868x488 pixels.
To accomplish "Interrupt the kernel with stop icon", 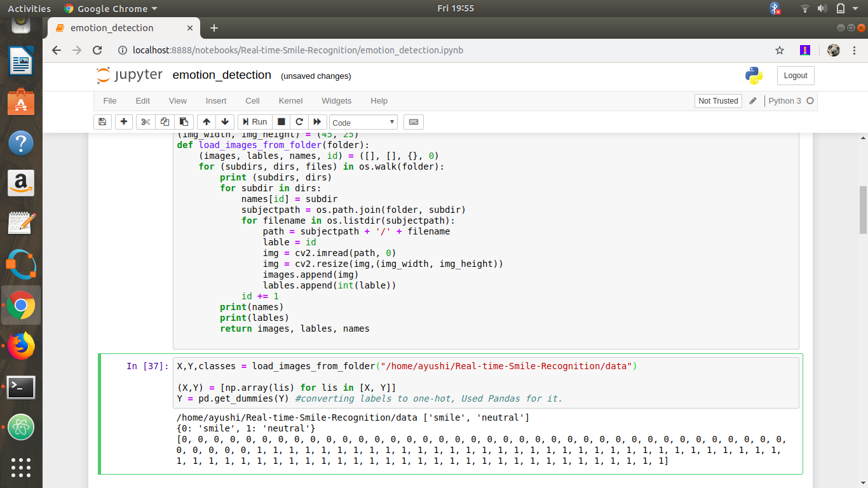I will pos(281,122).
